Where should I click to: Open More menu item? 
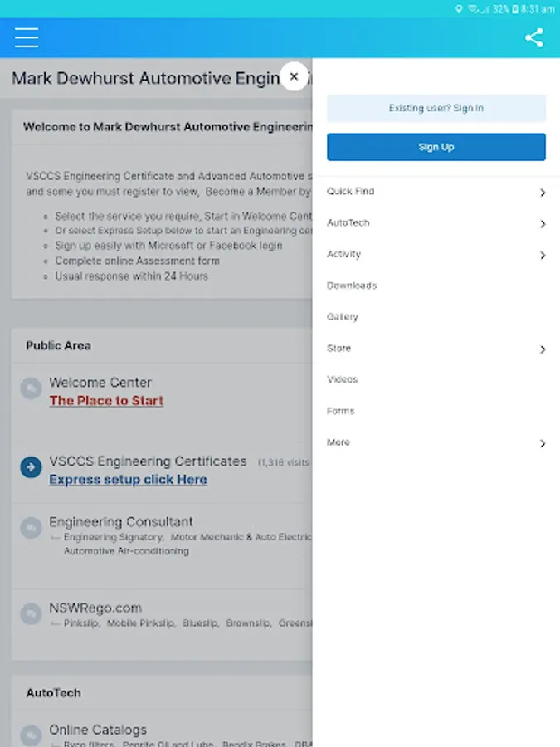(338, 442)
